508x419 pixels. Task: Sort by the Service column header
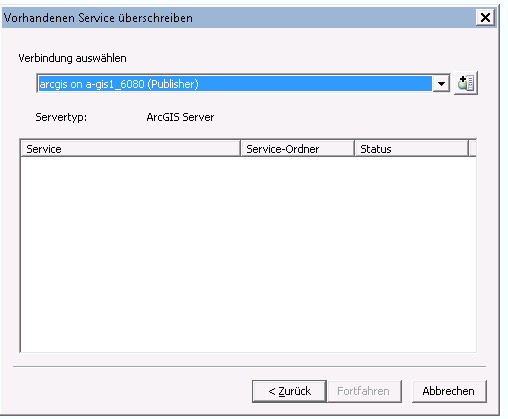tap(130, 149)
